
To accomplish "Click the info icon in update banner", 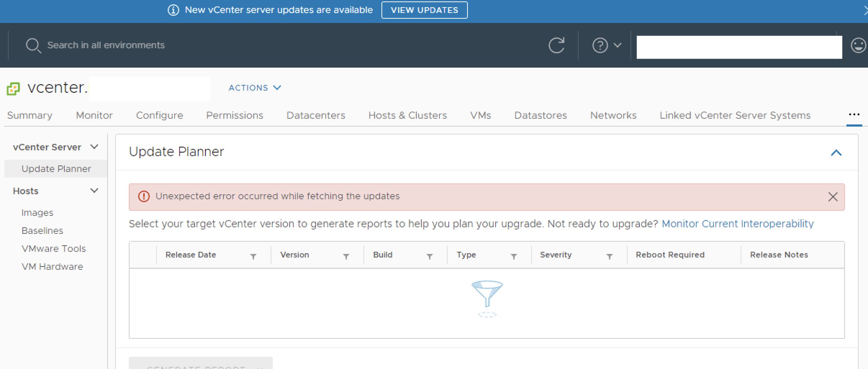I will click(x=173, y=10).
